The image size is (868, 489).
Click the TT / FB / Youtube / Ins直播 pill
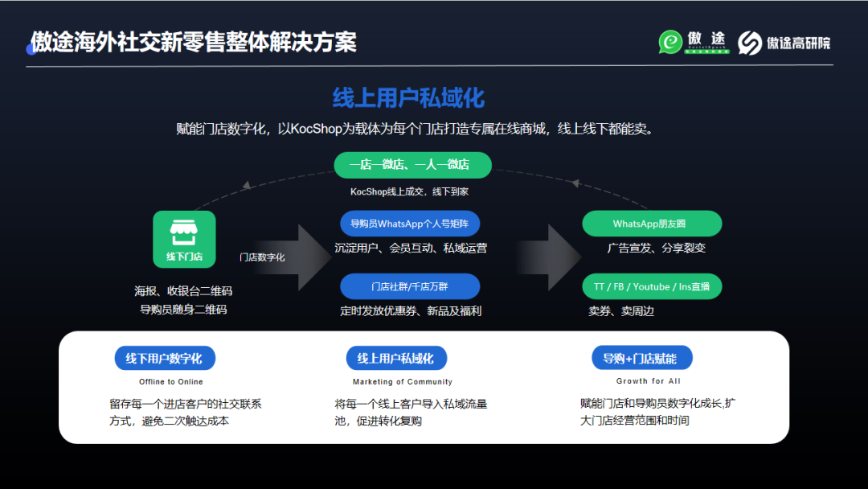(652, 286)
